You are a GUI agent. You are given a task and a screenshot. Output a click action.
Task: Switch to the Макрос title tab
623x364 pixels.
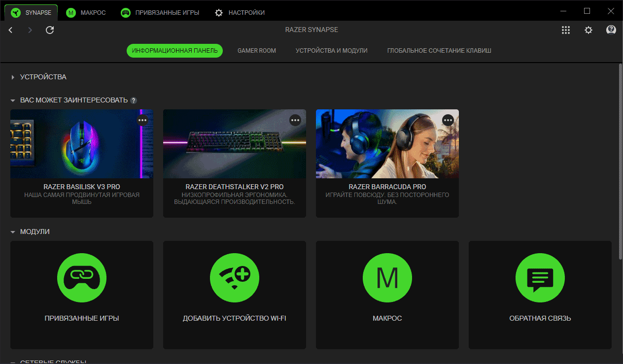[86, 13]
